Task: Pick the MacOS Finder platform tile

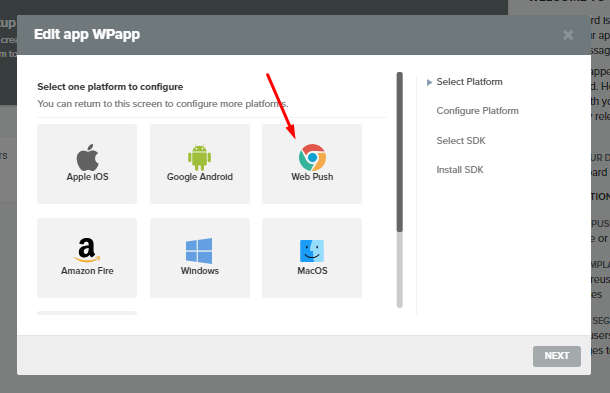Action: click(x=312, y=258)
